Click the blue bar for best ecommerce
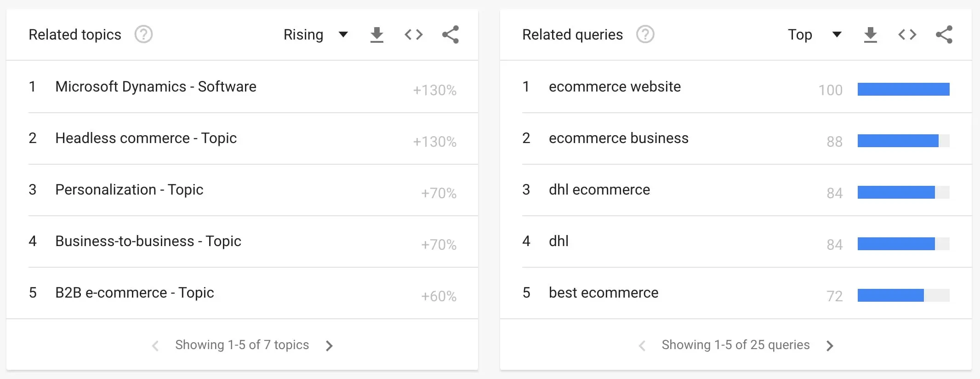 (x=890, y=295)
